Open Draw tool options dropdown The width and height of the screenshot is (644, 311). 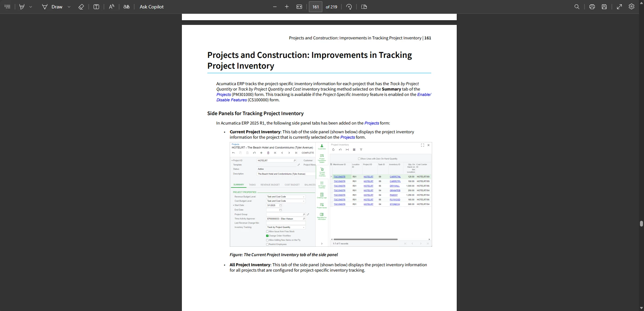pos(69,7)
